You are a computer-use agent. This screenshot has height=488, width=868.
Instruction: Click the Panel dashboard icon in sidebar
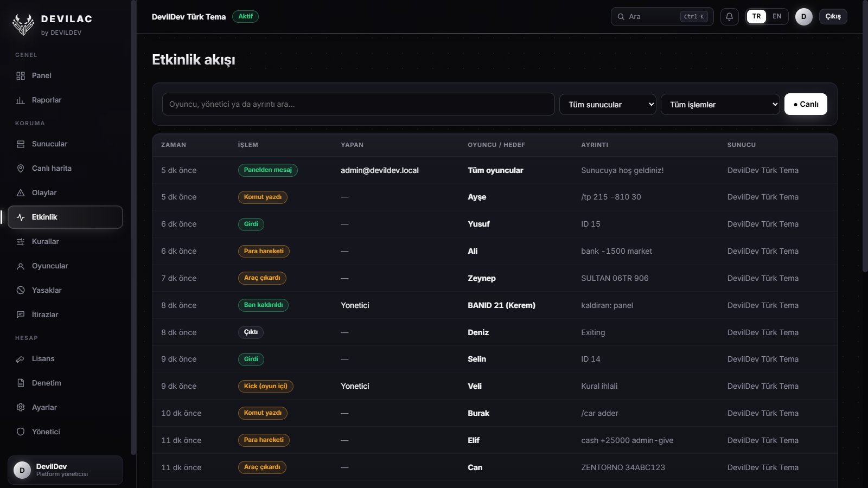pyautogui.click(x=21, y=76)
